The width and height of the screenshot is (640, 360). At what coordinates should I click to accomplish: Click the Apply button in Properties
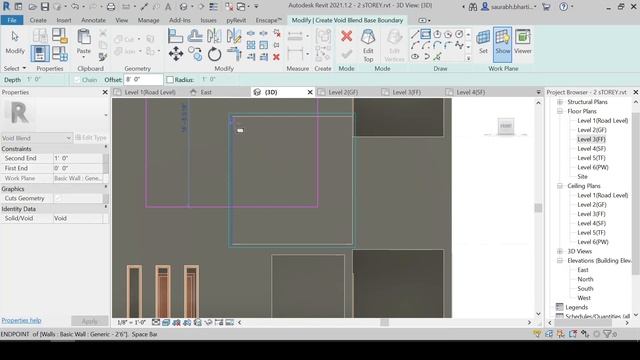89,321
